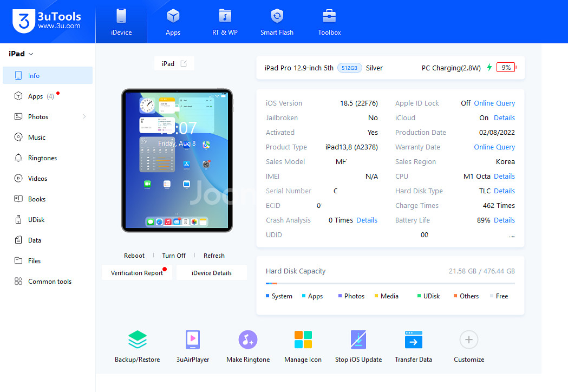Open Hard Disk Type Details link

[504, 191]
